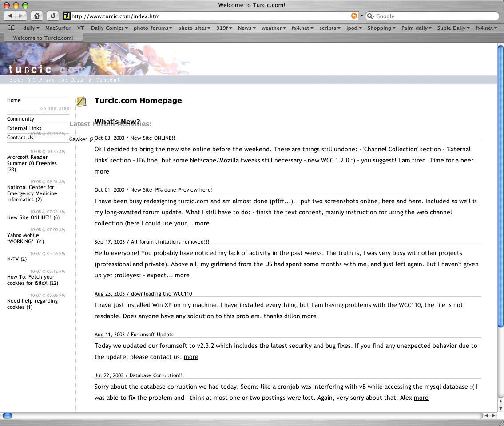Open New Site ONLINE!! (6) forum thread
The height and width of the screenshot is (426, 504).
[33, 217]
